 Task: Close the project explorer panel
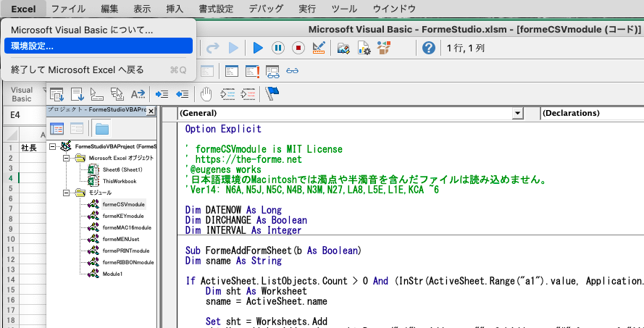click(x=152, y=109)
